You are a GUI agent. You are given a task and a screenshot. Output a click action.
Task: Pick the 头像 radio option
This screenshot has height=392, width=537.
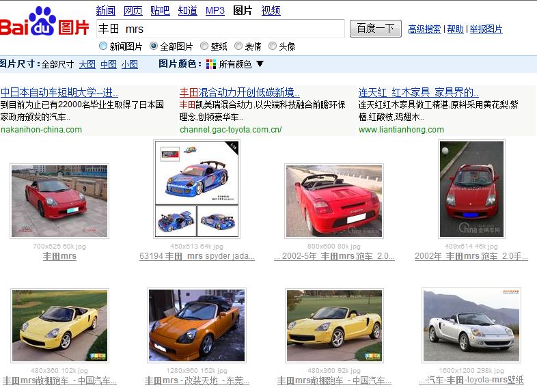coord(273,46)
